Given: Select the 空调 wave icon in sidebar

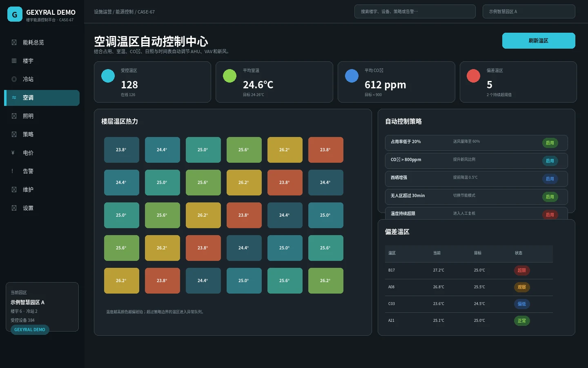Looking at the screenshot, I should [14, 98].
